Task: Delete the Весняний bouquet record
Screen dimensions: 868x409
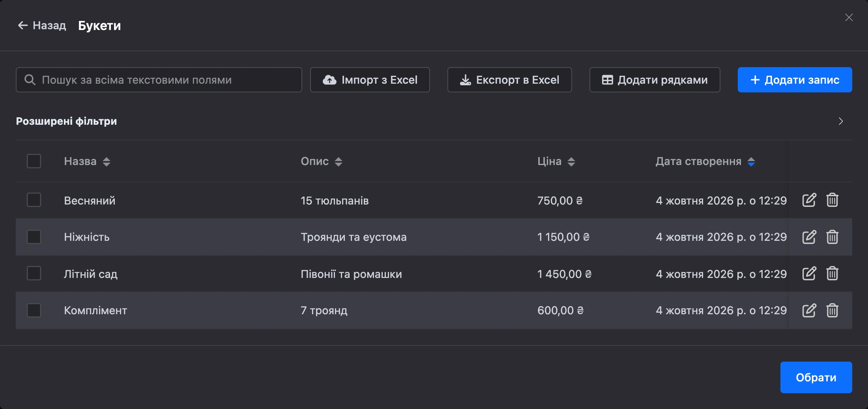Action: point(832,200)
